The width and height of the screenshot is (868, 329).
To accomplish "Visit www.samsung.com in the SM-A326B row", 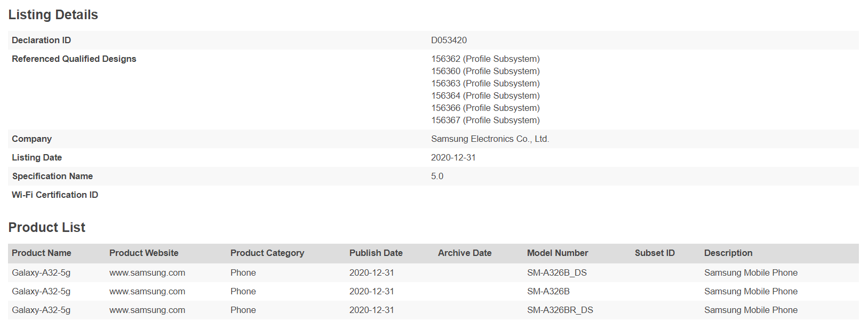I will [147, 291].
